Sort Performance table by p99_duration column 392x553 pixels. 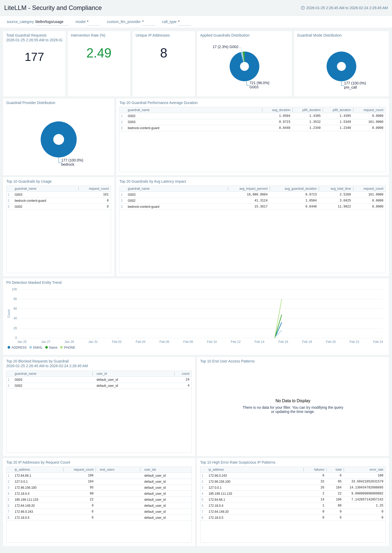point(342,110)
